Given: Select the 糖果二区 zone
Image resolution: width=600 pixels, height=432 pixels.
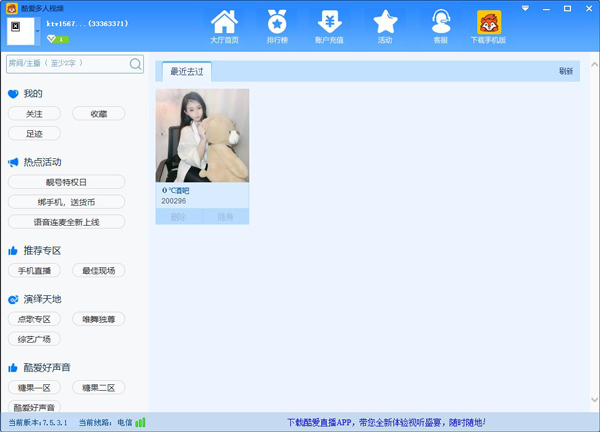Looking at the screenshot, I should click(x=99, y=388).
